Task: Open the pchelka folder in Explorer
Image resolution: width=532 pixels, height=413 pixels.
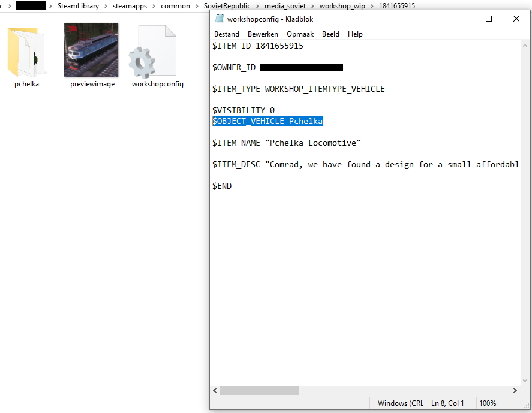Action: click(x=26, y=52)
